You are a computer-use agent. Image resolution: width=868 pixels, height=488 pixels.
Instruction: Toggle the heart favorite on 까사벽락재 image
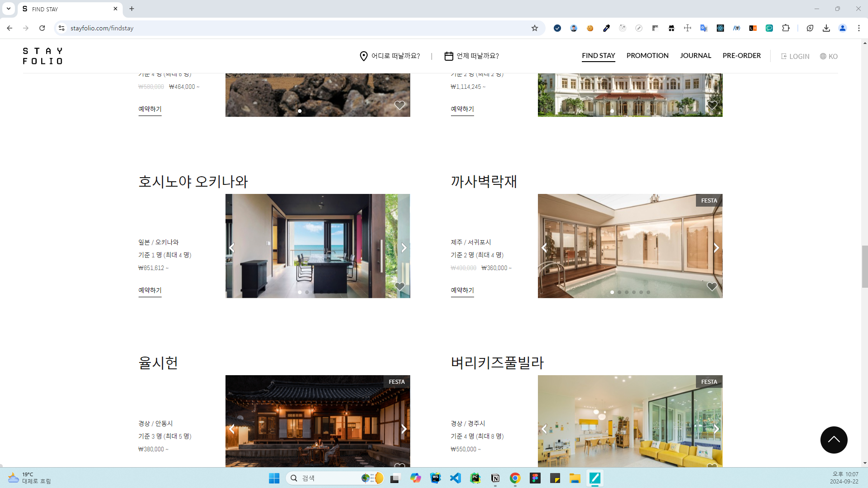[x=712, y=286]
